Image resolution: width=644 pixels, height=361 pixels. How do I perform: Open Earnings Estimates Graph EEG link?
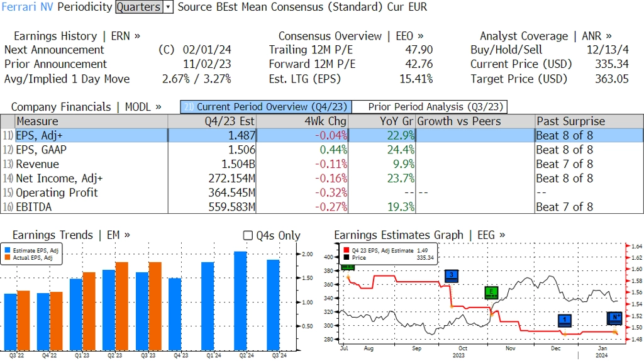click(x=419, y=235)
